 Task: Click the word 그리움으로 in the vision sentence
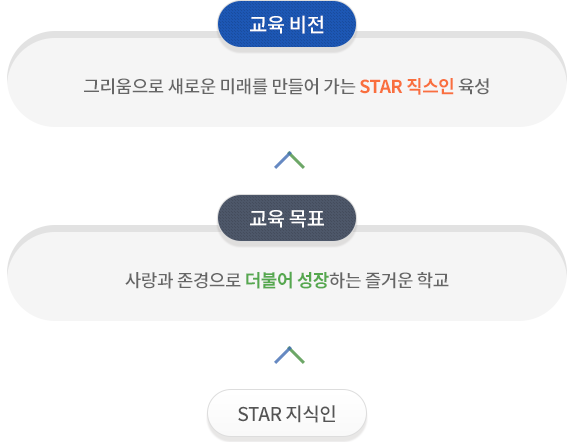tap(124, 86)
